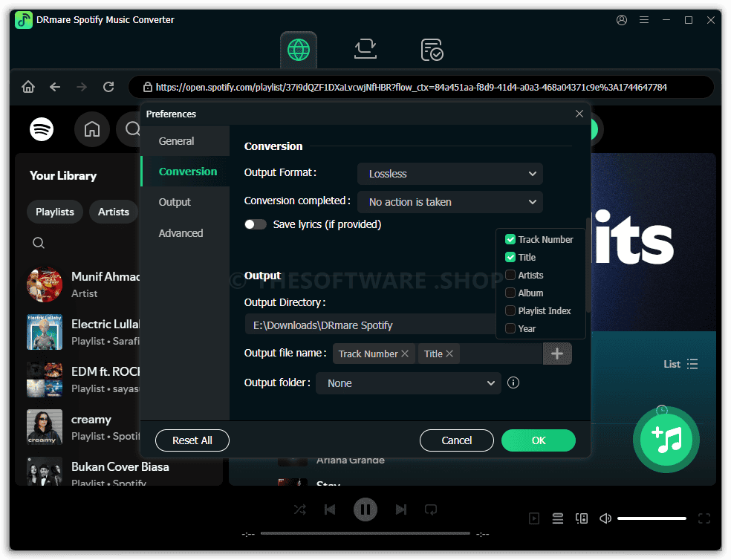Open the user account icon

click(622, 20)
